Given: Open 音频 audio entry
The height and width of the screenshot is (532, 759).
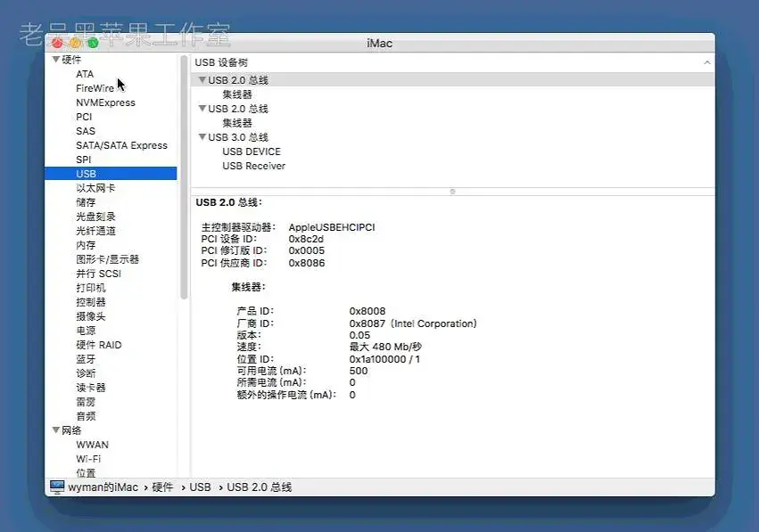Looking at the screenshot, I should 86,416.
